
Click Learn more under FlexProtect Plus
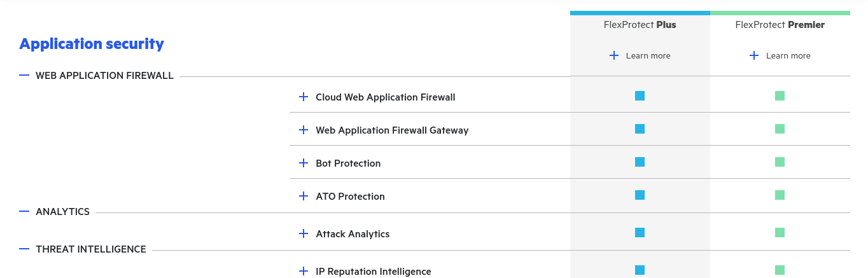[x=648, y=55]
